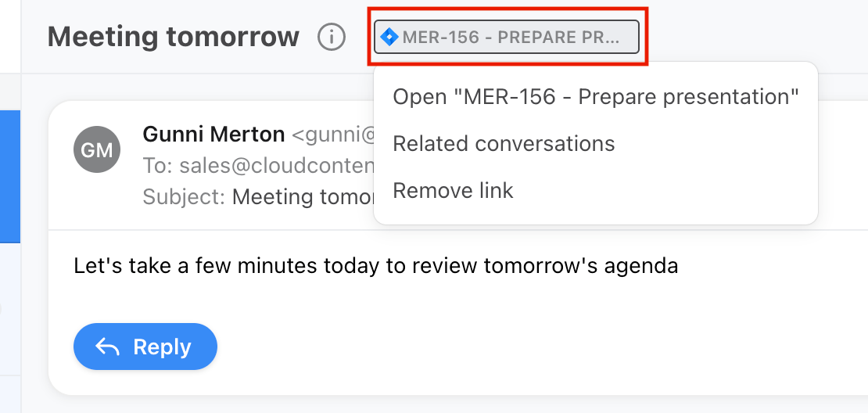Click the blue Jira diamond icon
Screen dimensions: 868x413
point(389,37)
